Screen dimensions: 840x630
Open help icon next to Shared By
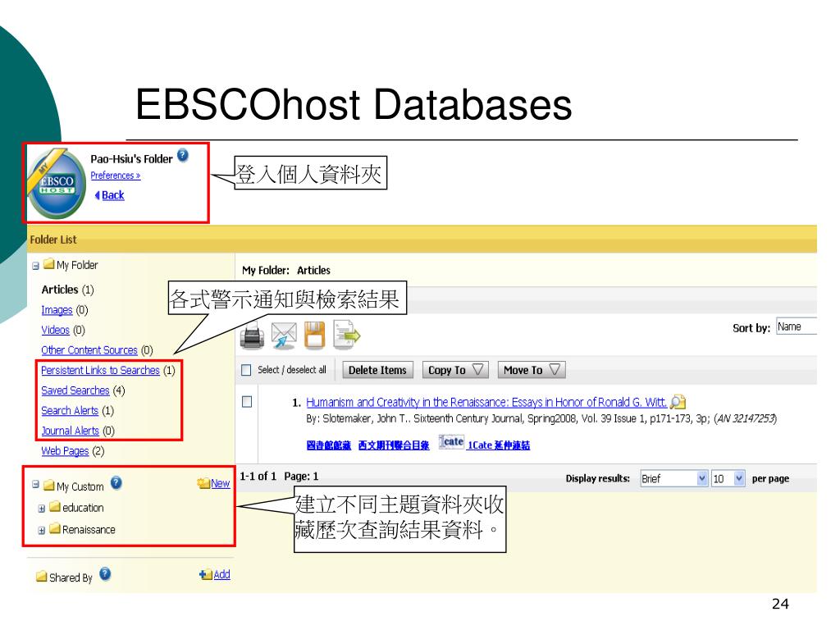[105, 574]
